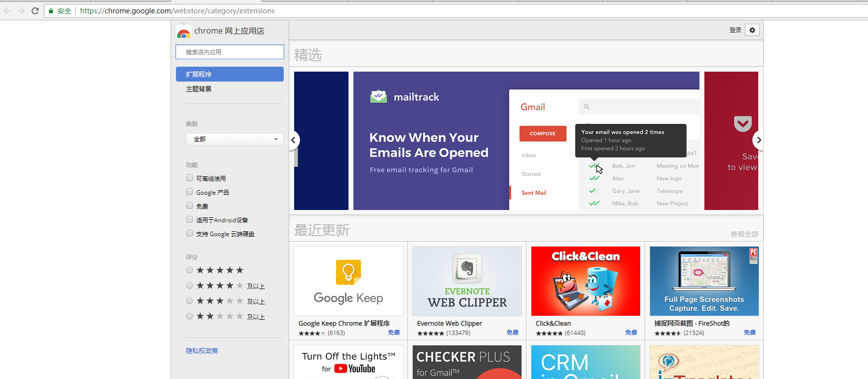Viewport: 868px width, 379px height.
Task: Select three stars and above radio
Action: 189,301
